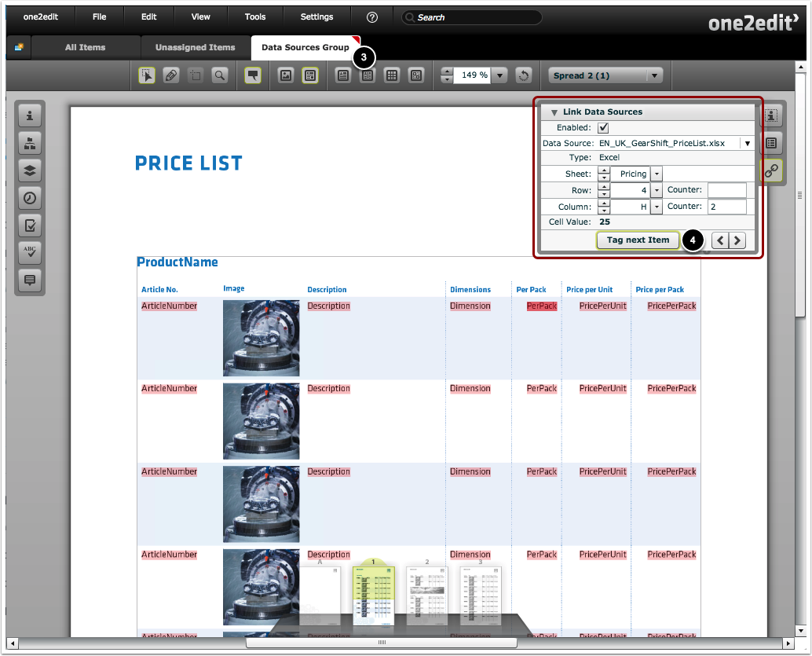Open the checklist task panel in left sidebar
Viewport: 812px width, 656px height.
pyautogui.click(x=30, y=225)
